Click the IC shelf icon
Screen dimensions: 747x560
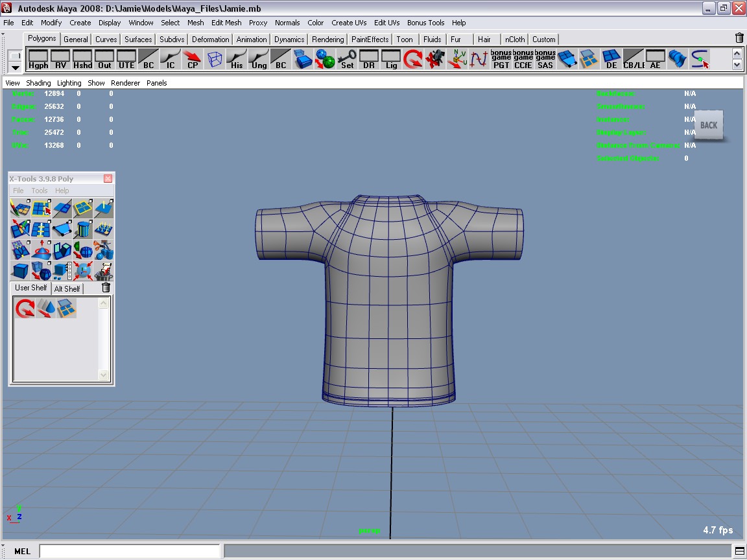click(171, 60)
